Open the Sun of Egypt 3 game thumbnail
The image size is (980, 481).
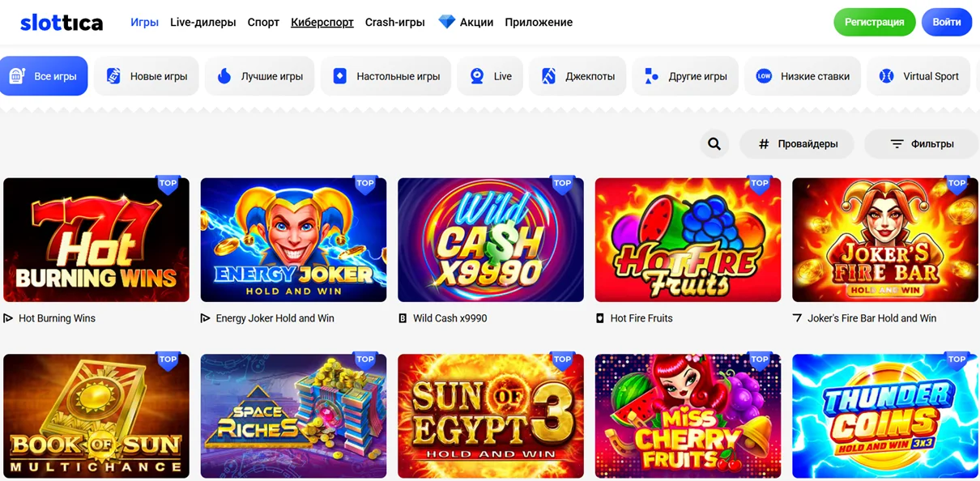tap(490, 415)
